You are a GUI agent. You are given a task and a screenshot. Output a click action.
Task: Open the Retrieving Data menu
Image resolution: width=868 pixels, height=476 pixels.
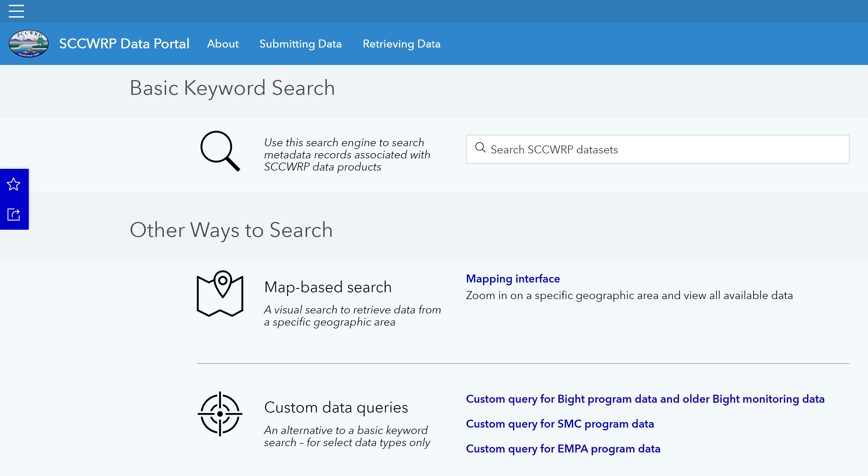[x=401, y=44]
